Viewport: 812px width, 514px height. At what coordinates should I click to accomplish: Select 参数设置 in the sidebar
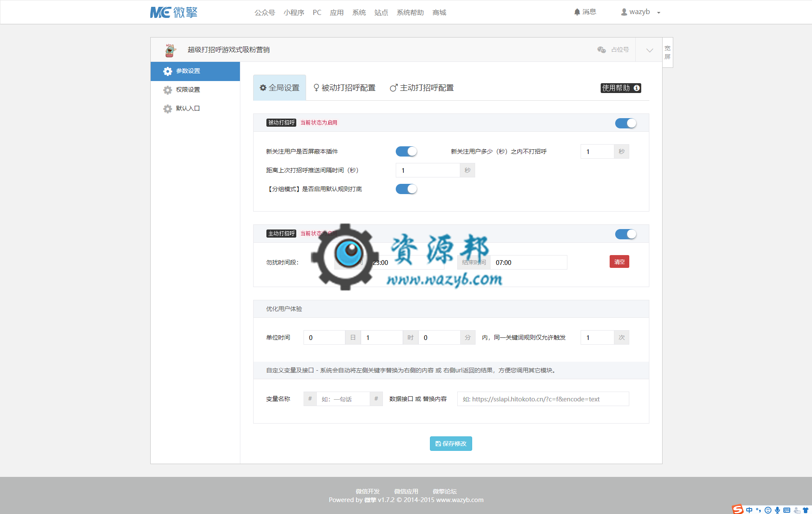(x=195, y=71)
